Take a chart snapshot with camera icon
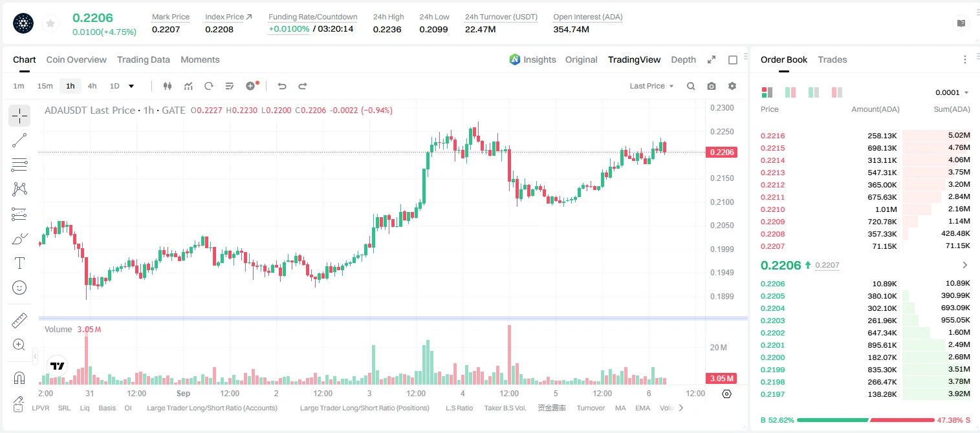The image size is (980, 433). tap(712, 86)
